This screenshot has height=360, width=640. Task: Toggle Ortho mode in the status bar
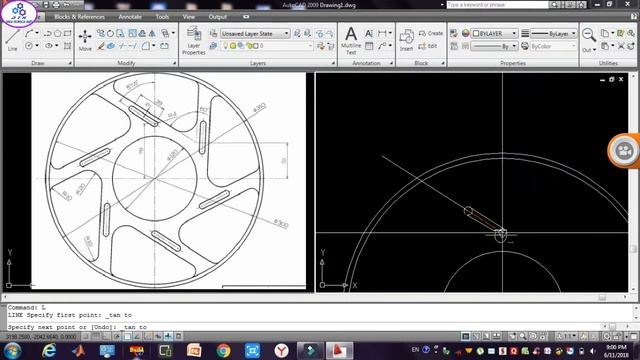point(107,337)
